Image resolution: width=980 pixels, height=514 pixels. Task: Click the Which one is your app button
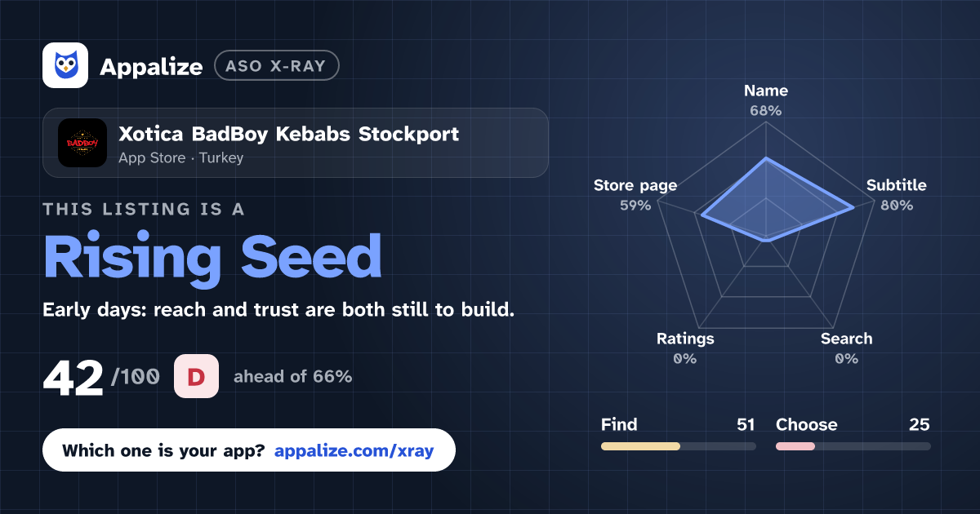tap(248, 450)
